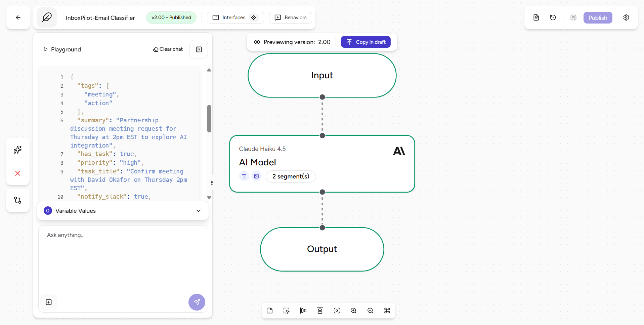The height and width of the screenshot is (325, 644).
Task: Click the add attachment plus icon
Action: (x=49, y=302)
